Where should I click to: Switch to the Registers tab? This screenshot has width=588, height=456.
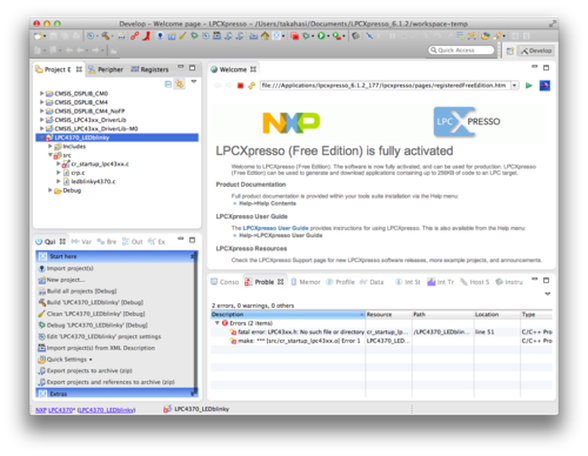click(x=150, y=69)
